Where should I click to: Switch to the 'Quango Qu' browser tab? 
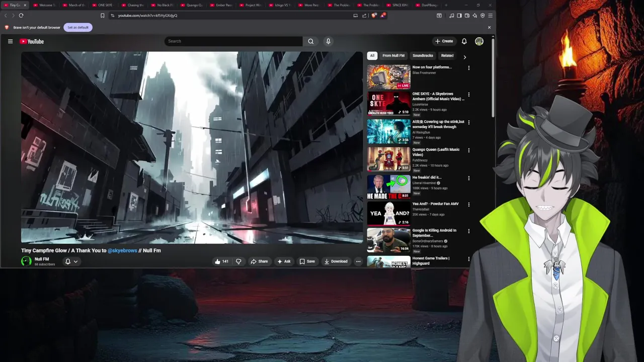(192, 5)
